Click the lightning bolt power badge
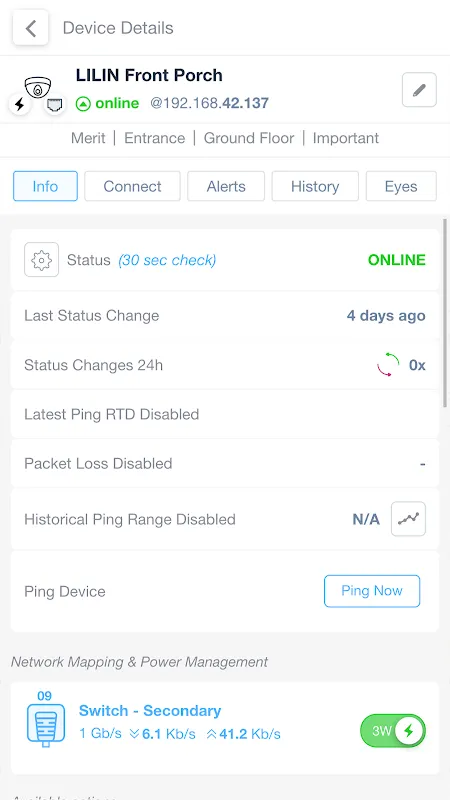This screenshot has height=800, width=450. coord(19,105)
